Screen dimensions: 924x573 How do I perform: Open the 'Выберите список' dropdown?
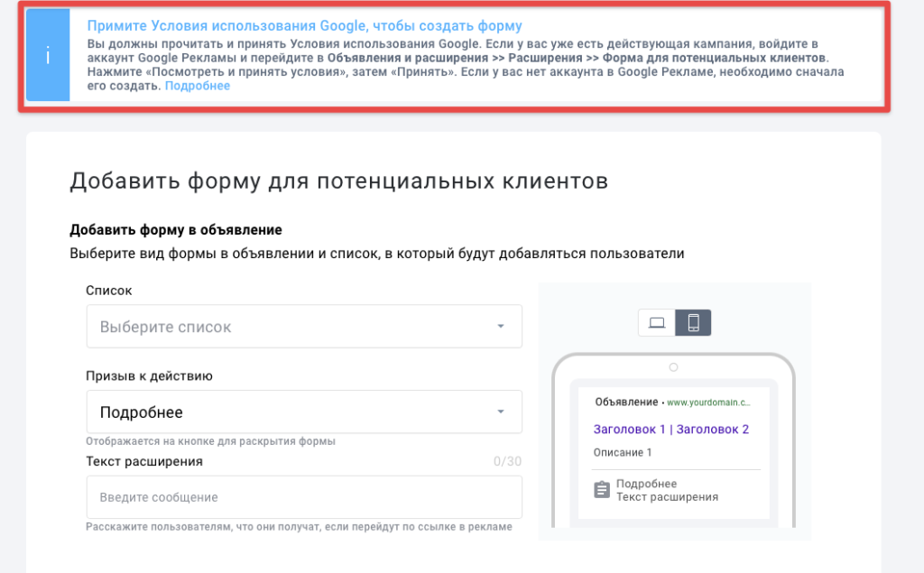point(304,326)
